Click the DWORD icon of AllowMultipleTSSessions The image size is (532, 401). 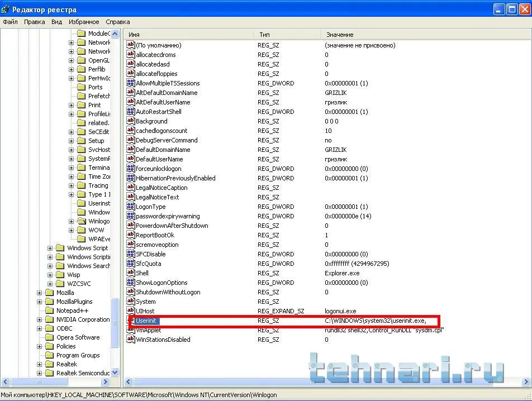tap(131, 83)
